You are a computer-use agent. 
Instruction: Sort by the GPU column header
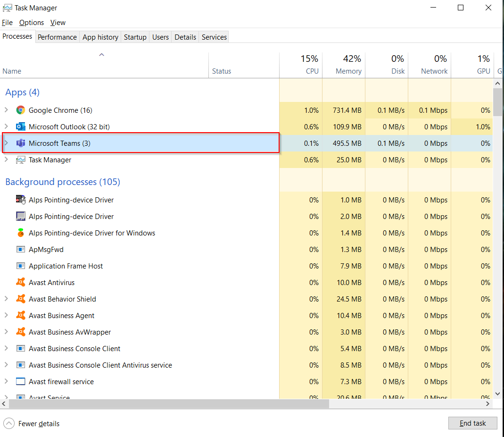(x=472, y=65)
